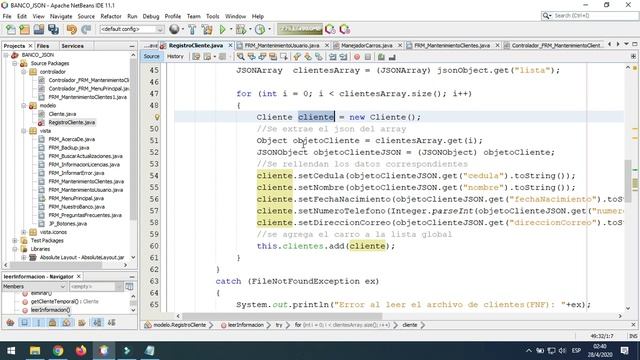
Task: Click the Last Edit icon beside History
Action: 196,57
